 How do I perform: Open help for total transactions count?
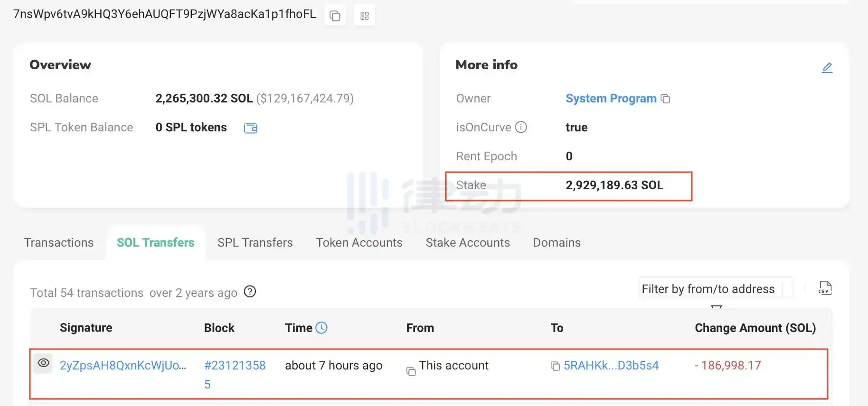[250, 292]
